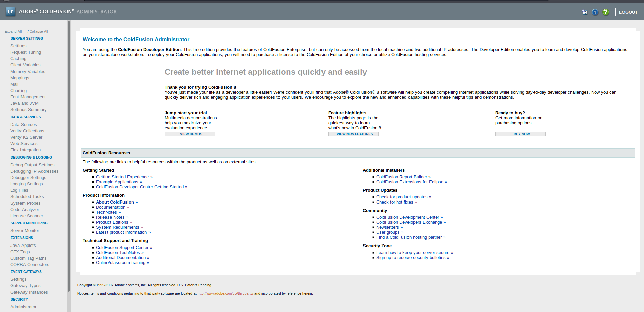Screen dimensions: 644x312
Task: Click the VIEW NEW FEATURES button
Action: click(353, 134)
